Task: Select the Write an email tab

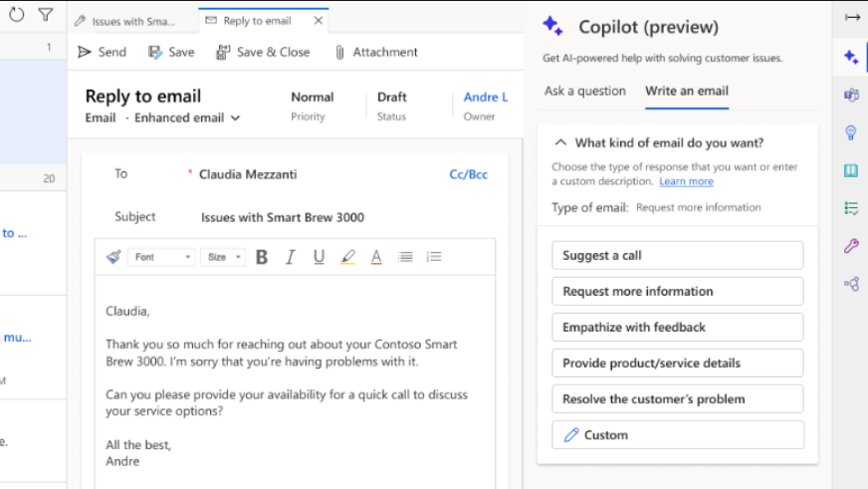Action: pos(687,91)
